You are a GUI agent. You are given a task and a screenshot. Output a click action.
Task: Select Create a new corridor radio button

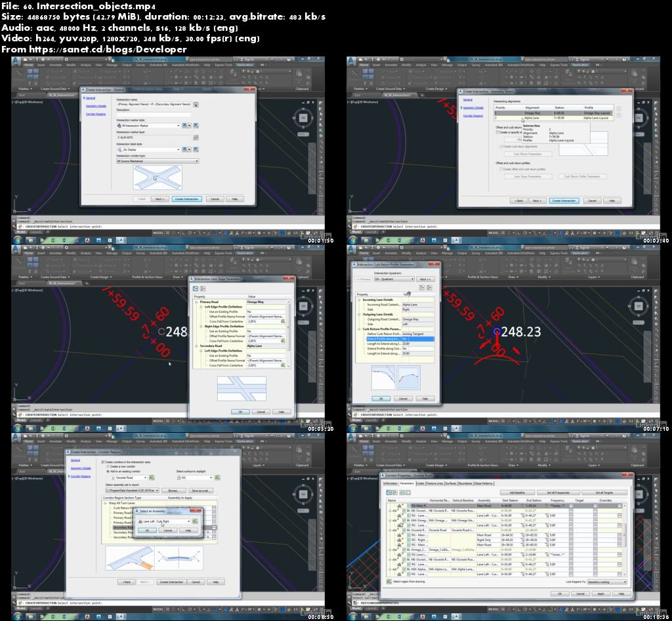coord(108,467)
